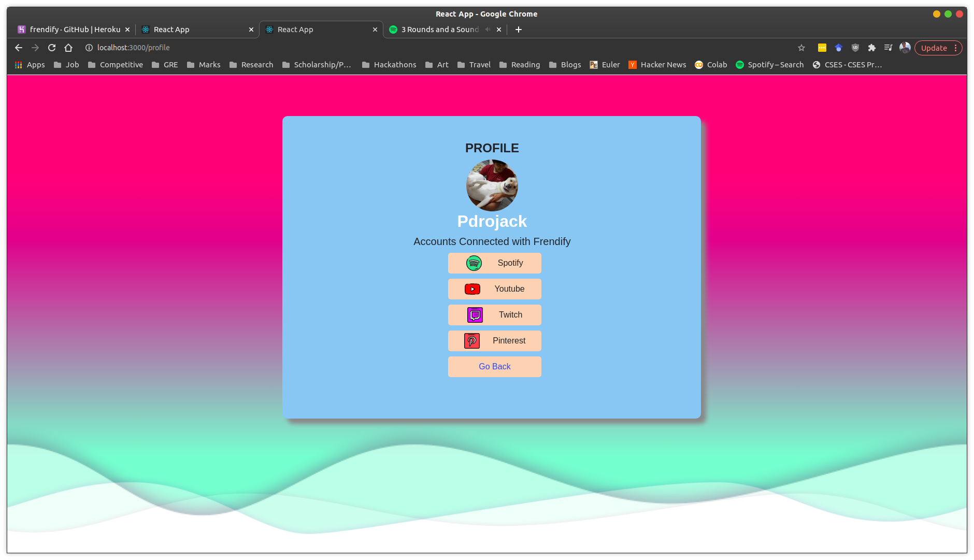Close the frendify GitHub Heroku tab
The image size is (974, 560).
[x=127, y=30]
